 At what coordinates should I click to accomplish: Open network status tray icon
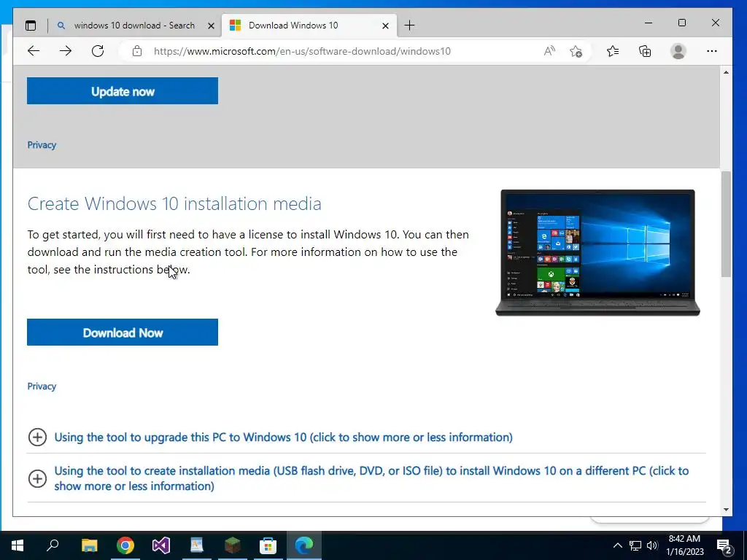[x=635, y=545]
